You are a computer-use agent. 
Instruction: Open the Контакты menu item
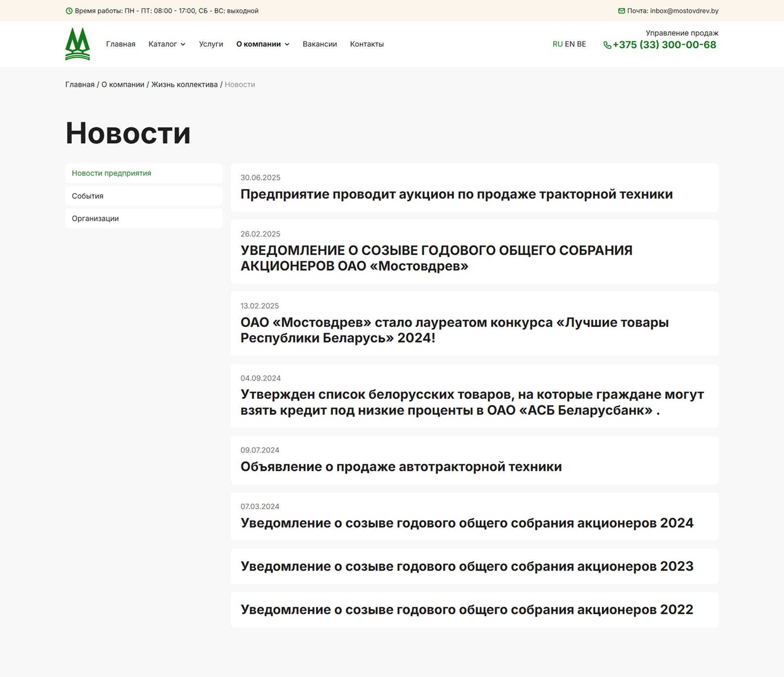[x=367, y=44]
